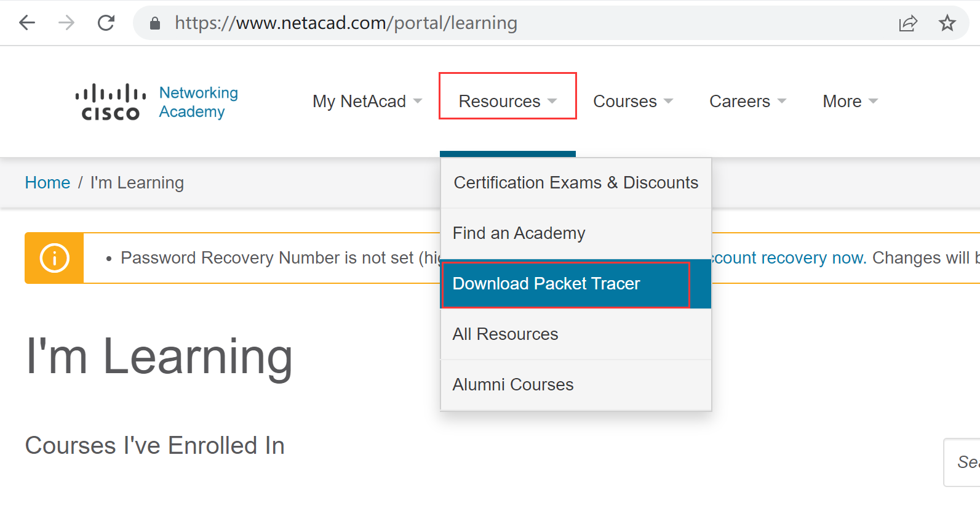
Task: Open the Courses dropdown menu
Action: click(x=632, y=101)
